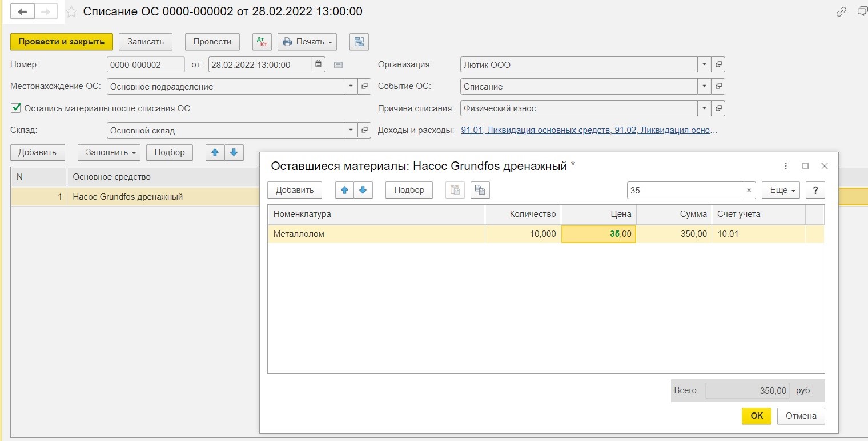The height and width of the screenshot is (441, 868).
Task: Confirm the dialog with OK
Action: click(x=757, y=416)
